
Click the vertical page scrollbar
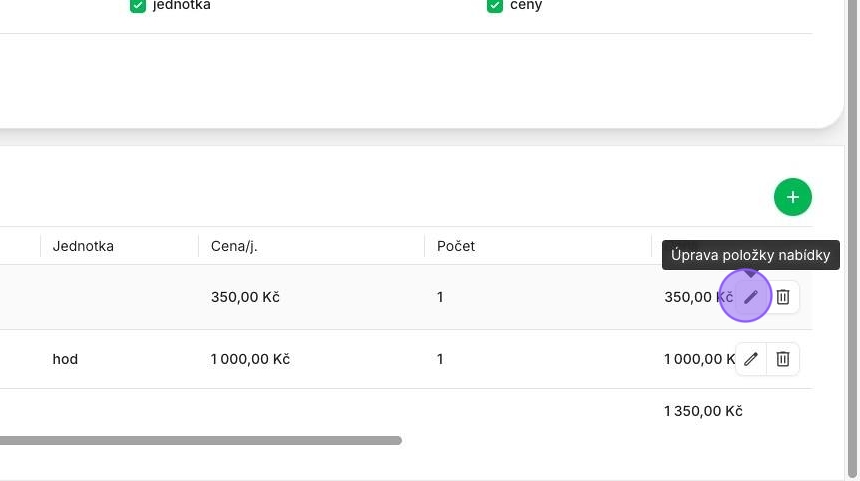click(852, 239)
